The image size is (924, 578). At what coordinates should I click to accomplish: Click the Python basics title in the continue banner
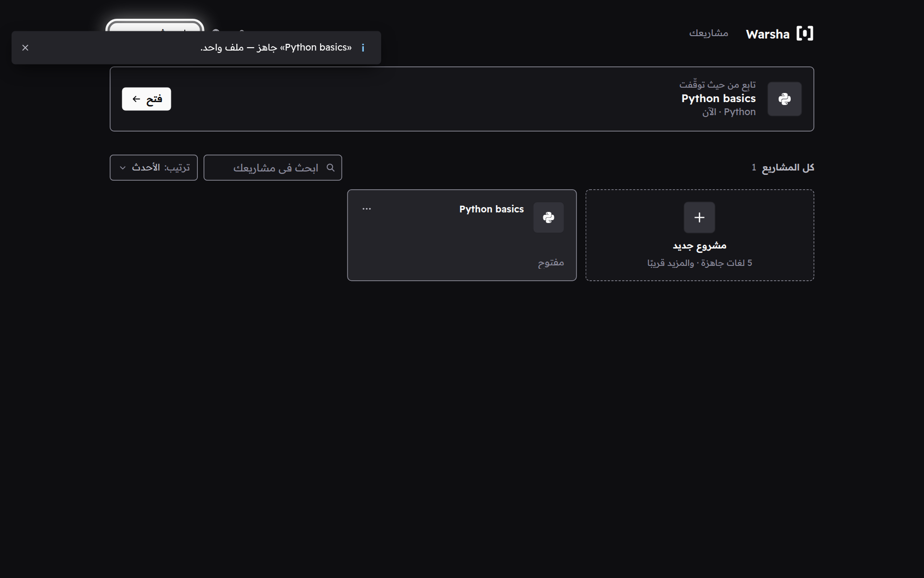coord(719,98)
